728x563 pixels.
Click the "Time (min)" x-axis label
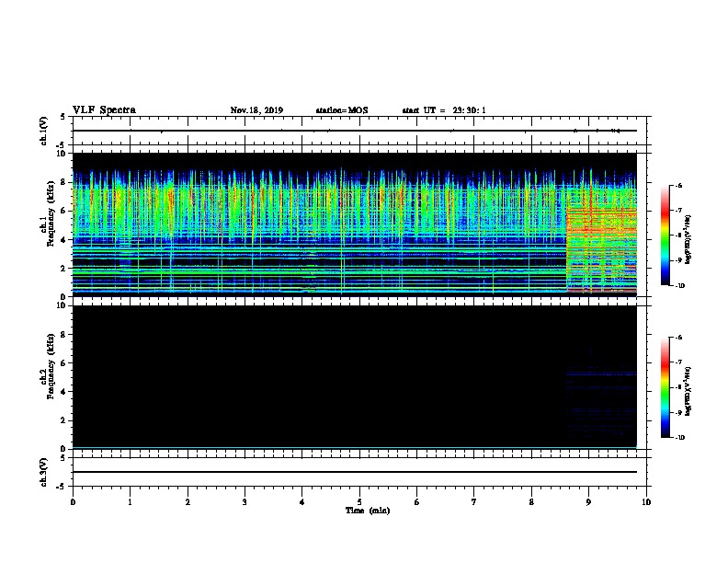(368, 511)
